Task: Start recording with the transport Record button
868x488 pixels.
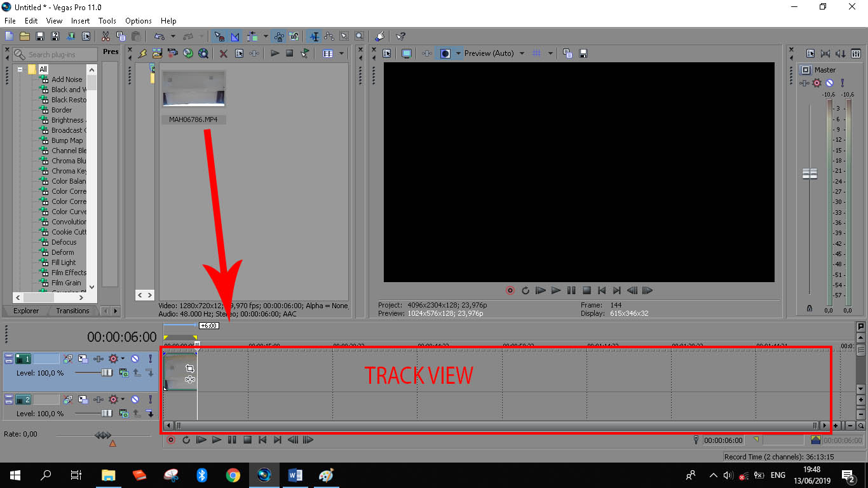Action: click(170, 440)
